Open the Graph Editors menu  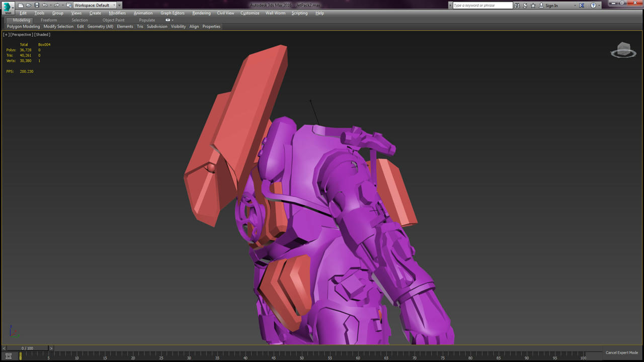click(x=173, y=13)
